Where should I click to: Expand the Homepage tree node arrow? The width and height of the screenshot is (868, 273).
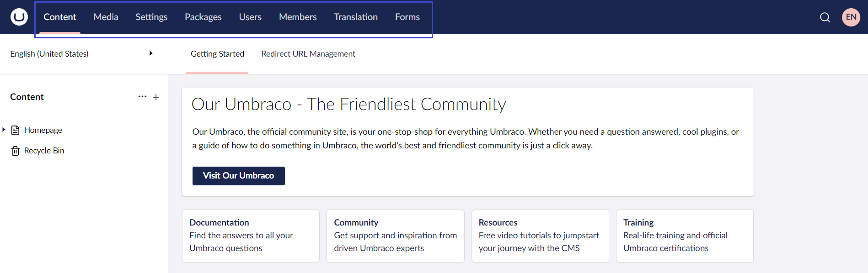(4, 130)
